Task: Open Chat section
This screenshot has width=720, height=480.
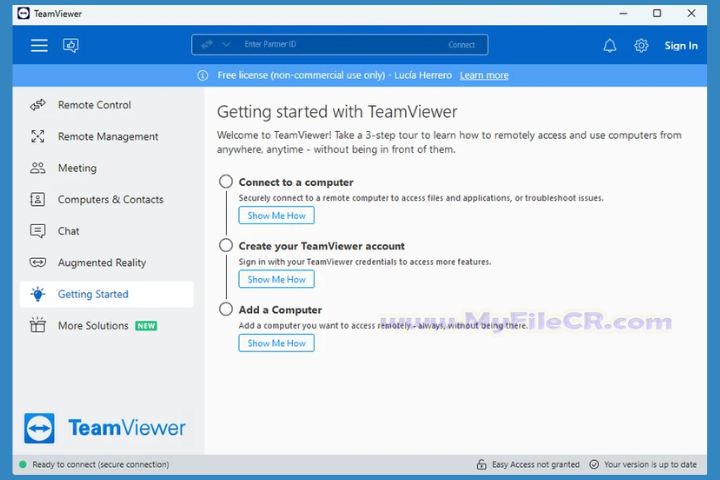Action: tap(107, 231)
